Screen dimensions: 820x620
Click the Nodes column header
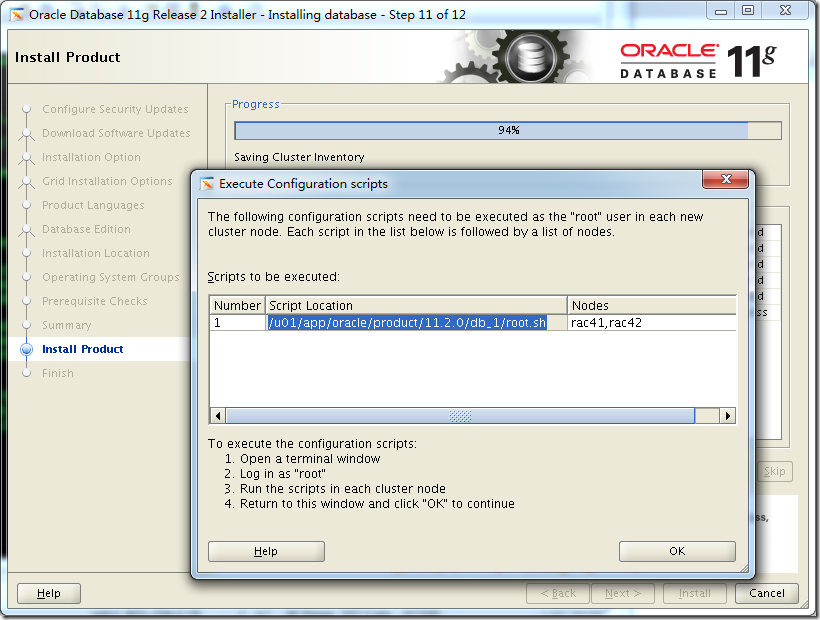click(x=652, y=305)
